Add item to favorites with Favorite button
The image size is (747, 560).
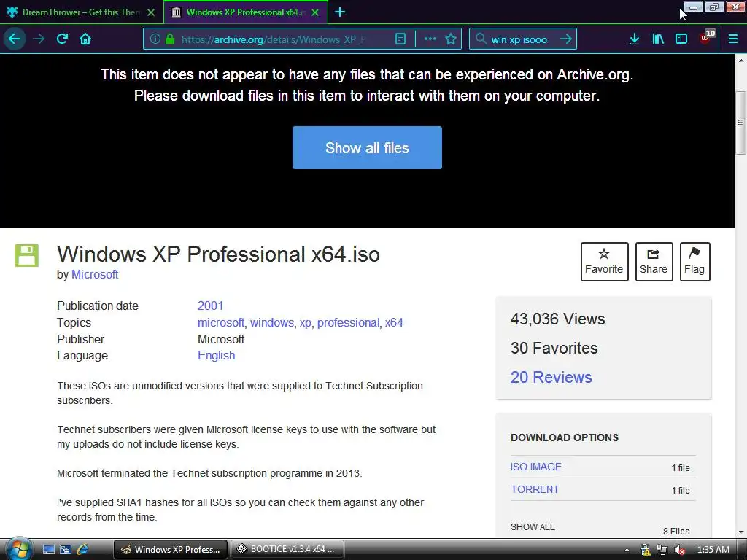coord(604,262)
